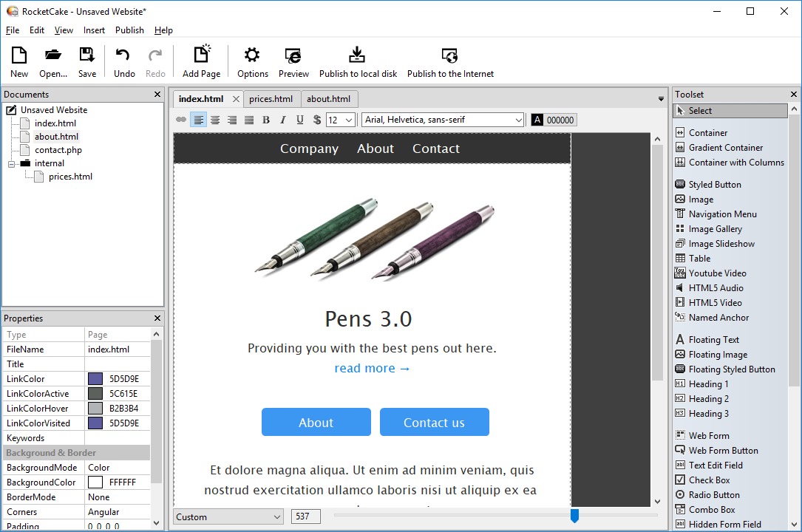Toggle underline text formatting

pos(299,120)
